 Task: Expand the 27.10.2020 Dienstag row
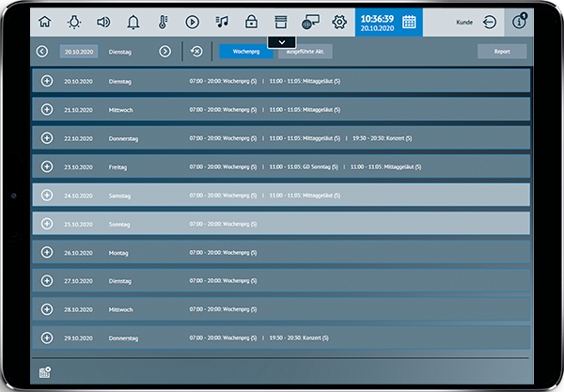click(x=47, y=280)
